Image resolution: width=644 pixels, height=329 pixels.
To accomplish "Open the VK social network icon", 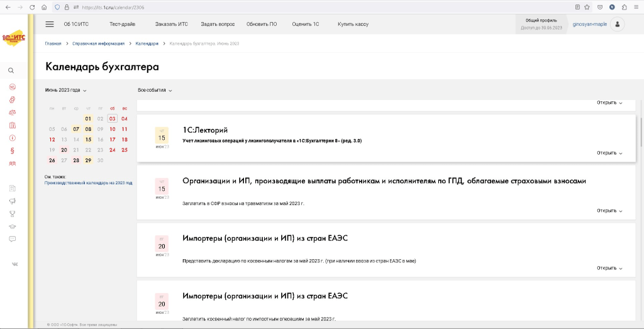I will pyautogui.click(x=12, y=264).
